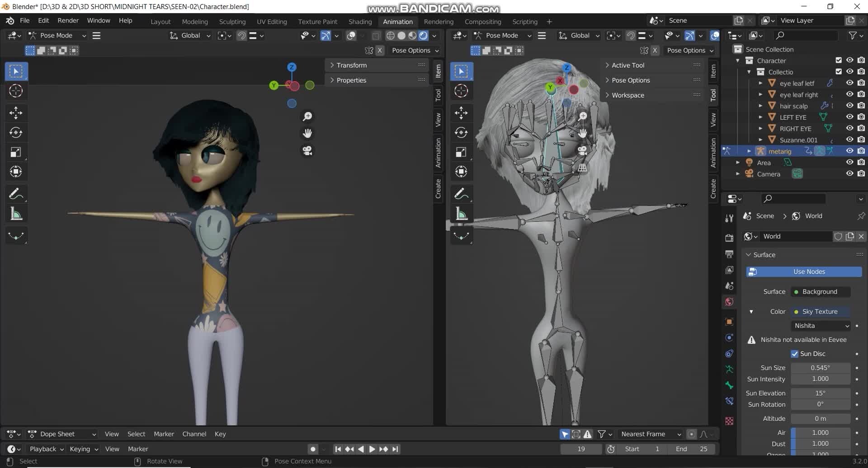This screenshot has height=468, width=868.
Task: Hide the hair scalp object in the outliner
Action: (x=850, y=105)
